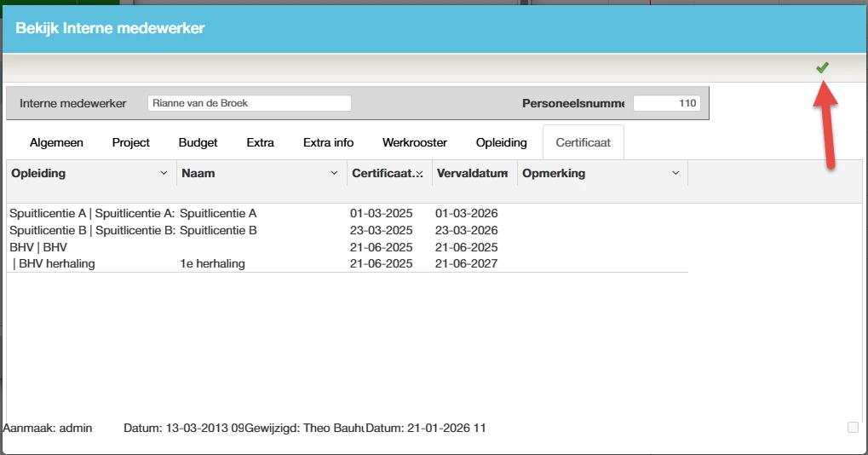Expand the Naam column filter arrow
This screenshot has height=455, width=868.
click(x=335, y=173)
